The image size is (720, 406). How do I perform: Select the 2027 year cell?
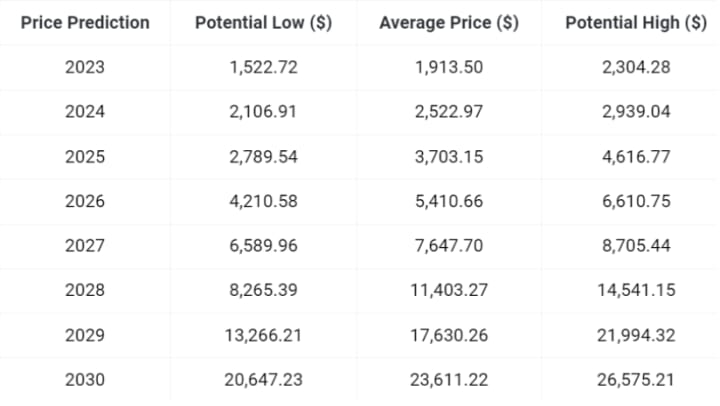[x=85, y=246]
